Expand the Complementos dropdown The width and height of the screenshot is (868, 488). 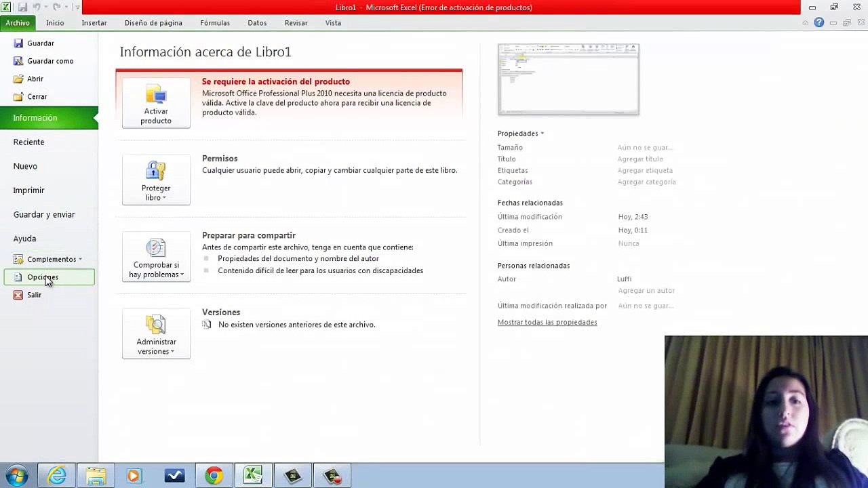click(48, 260)
